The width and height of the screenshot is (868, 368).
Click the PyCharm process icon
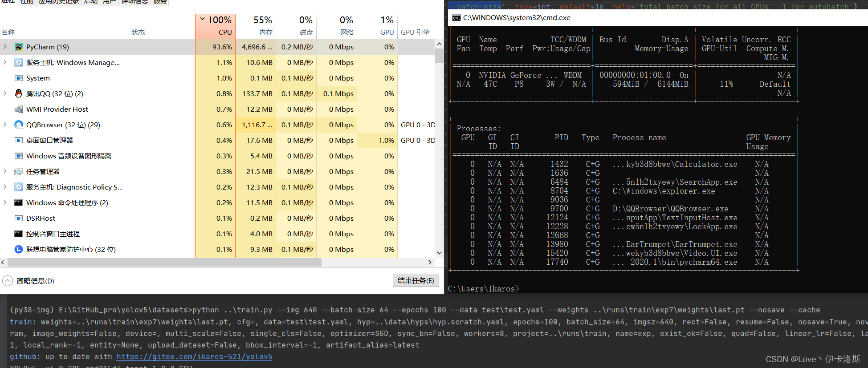(x=19, y=47)
